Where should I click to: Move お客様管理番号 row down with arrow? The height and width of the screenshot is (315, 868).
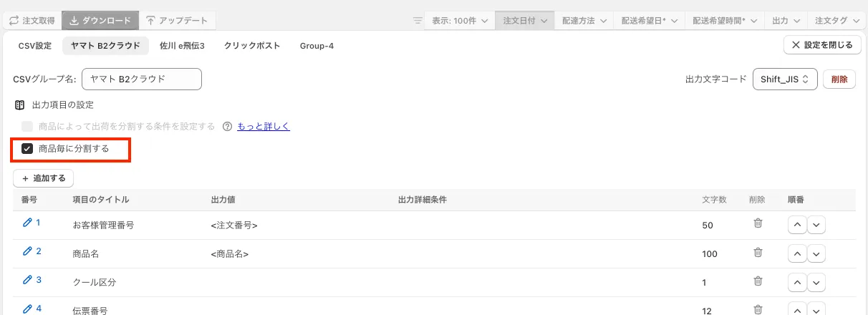click(x=816, y=225)
